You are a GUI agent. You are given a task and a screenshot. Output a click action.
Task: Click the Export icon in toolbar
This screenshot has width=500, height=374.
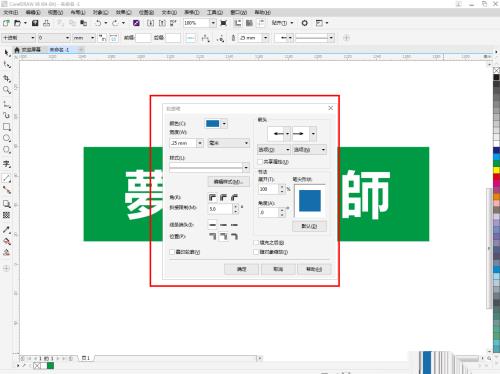pyautogui.click(x=162, y=23)
